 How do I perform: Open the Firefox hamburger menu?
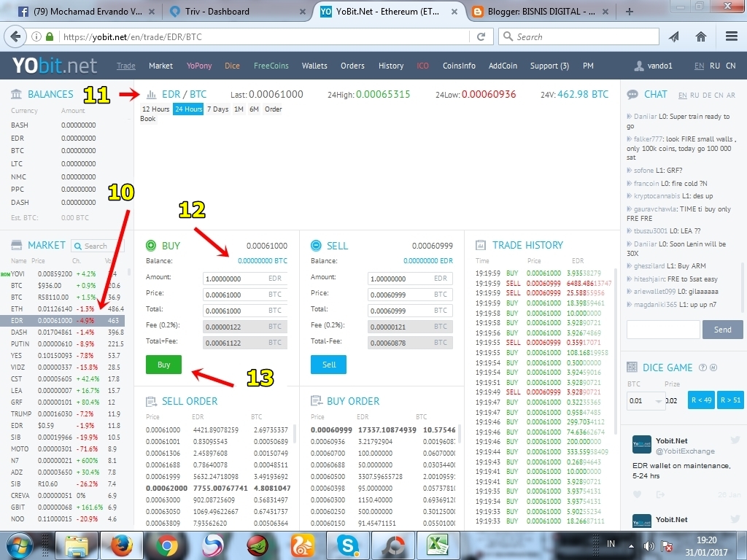732,36
